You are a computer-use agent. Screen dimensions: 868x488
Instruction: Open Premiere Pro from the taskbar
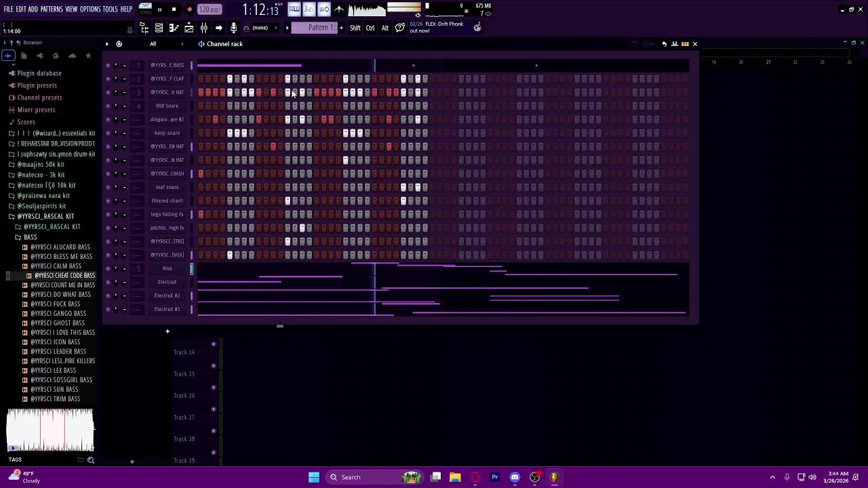[x=495, y=477]
